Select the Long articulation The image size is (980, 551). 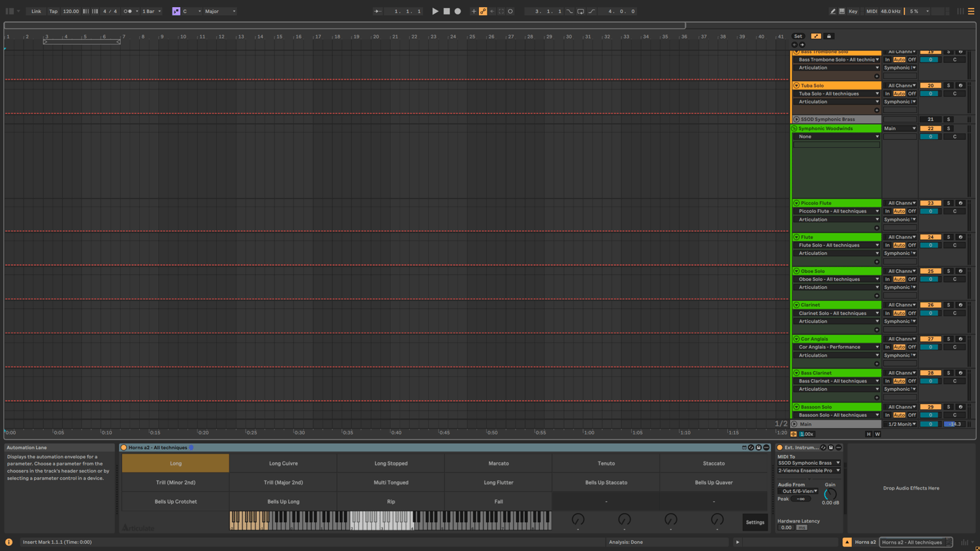[x=176, y=463]
